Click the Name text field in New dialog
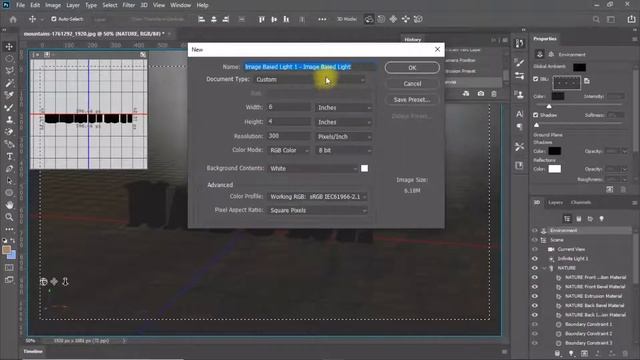The width and height of the screenshot is (640, 360). coord(310,67)
